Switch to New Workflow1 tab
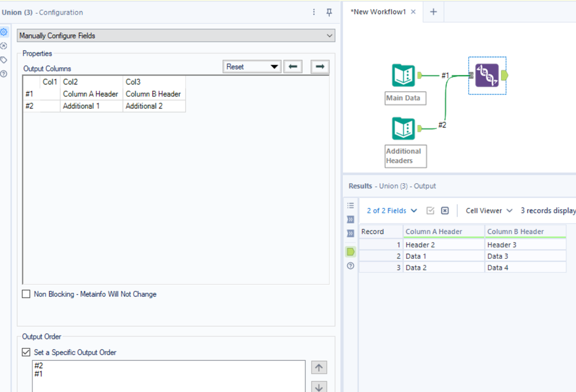The width and height of the screenshot is (576, 392). point(378,12)
